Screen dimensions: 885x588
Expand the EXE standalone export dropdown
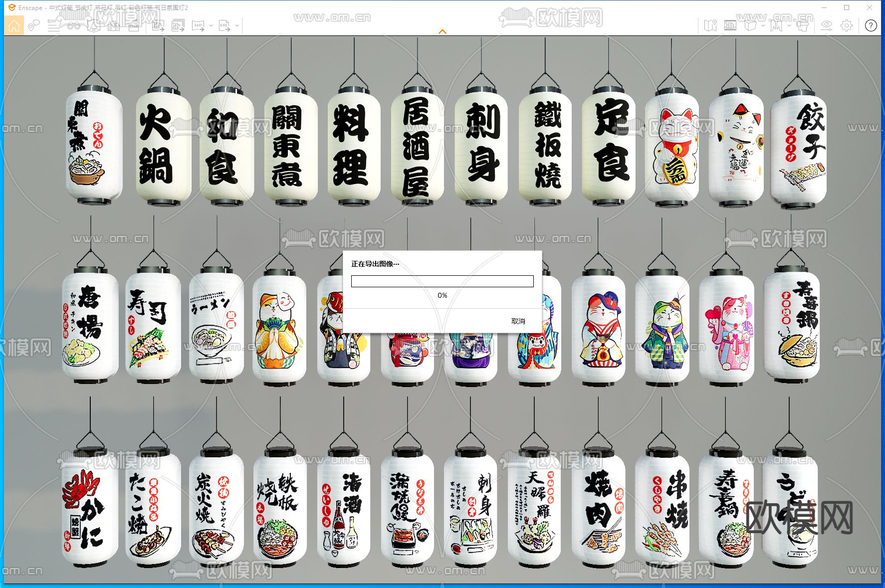pos(237,25)
